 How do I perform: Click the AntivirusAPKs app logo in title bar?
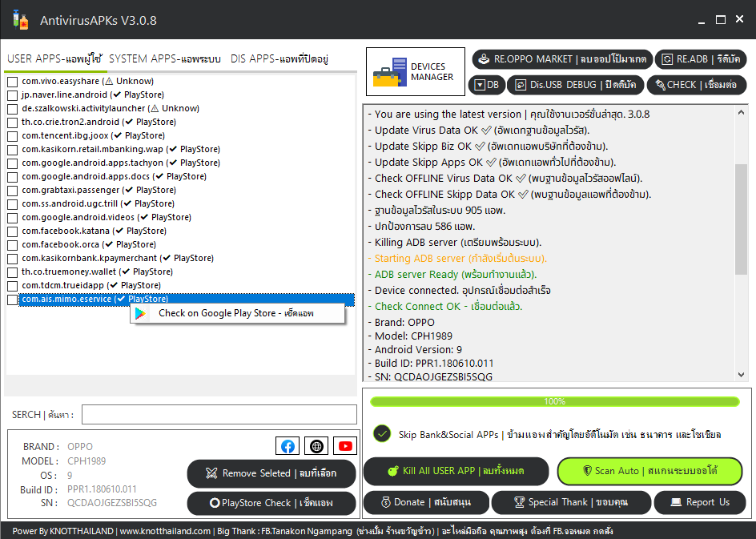(x=20, y=20)
